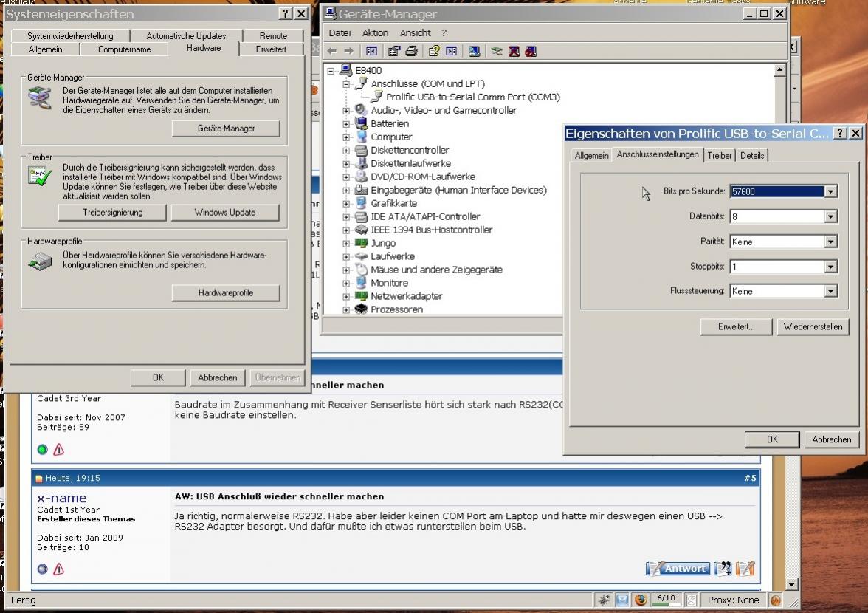The width and height of the screenshot is (868, 613).
Task: Switch to the Computername tab
Action: pyautogui.click(x=125, y=49)
